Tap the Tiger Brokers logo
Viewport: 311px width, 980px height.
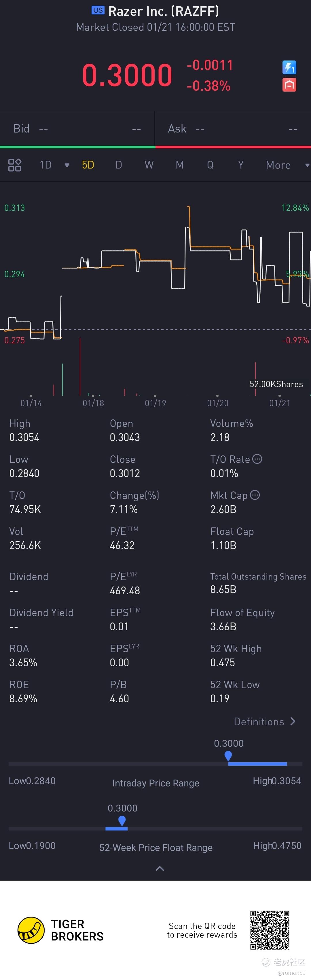pyautogui.click(x=31, y=930)
